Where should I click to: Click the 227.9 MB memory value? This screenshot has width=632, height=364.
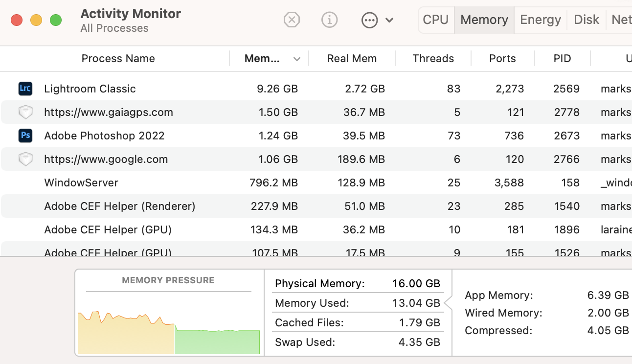pos(274,206)
